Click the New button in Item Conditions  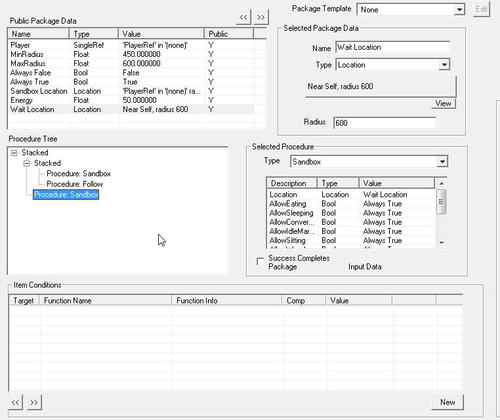coord(447,402)
